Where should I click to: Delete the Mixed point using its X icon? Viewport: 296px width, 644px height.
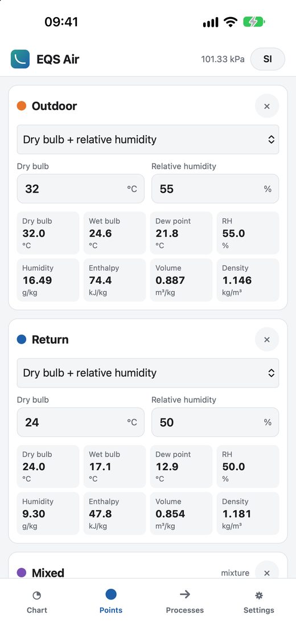(x=267, y=573)
